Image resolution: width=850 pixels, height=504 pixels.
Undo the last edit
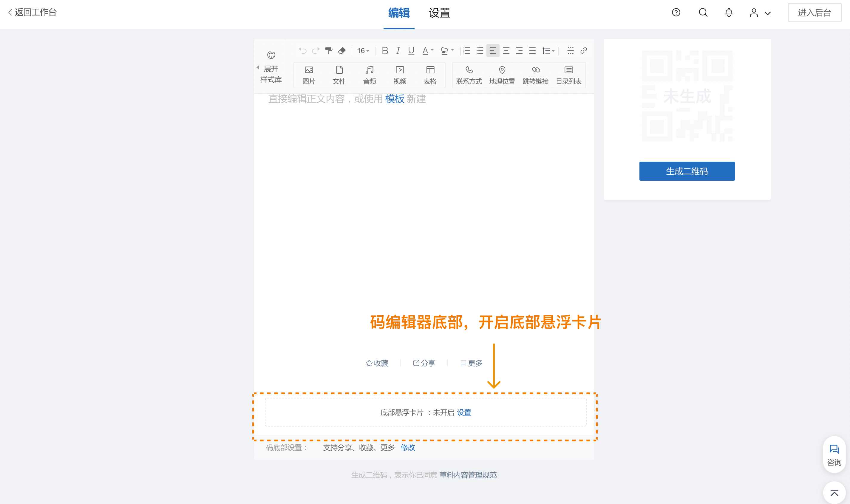click(x=302, y=51)
